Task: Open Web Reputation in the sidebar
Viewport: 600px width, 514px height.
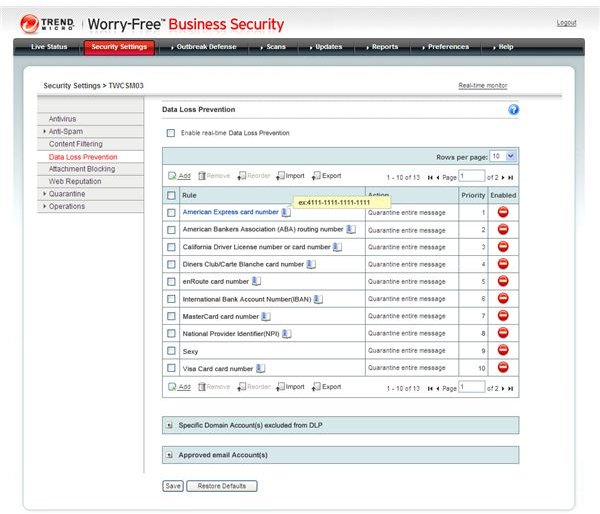Action: click(x=75, y=181)
